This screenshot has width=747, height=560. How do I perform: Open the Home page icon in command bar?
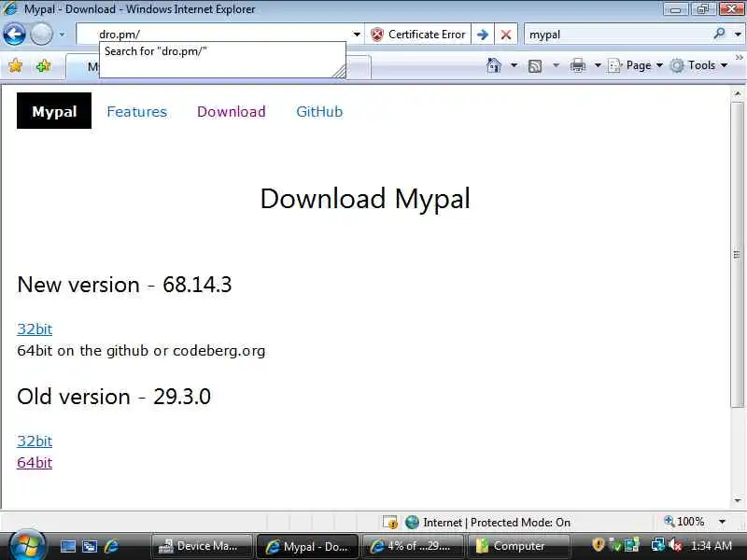494,65
